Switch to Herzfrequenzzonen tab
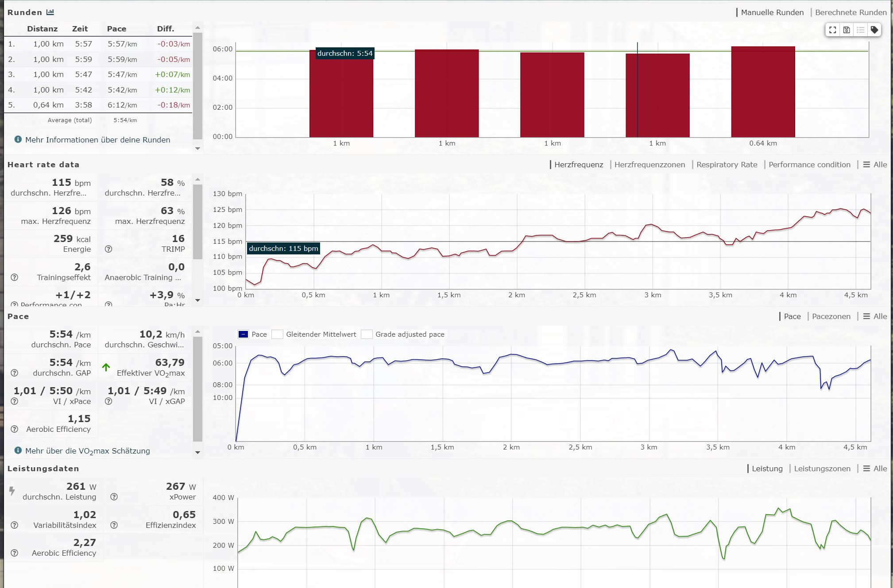The height and width of the screenshot is (588, 893). coord(649,165)
